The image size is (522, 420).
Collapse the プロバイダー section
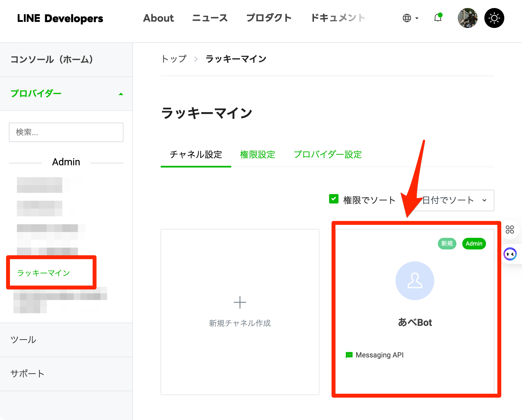click(x=66, y=94)
